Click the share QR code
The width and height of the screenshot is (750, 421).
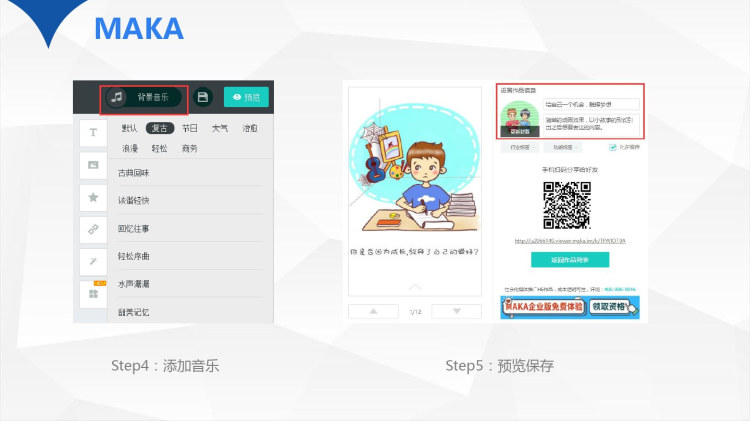tap(567, 205)
